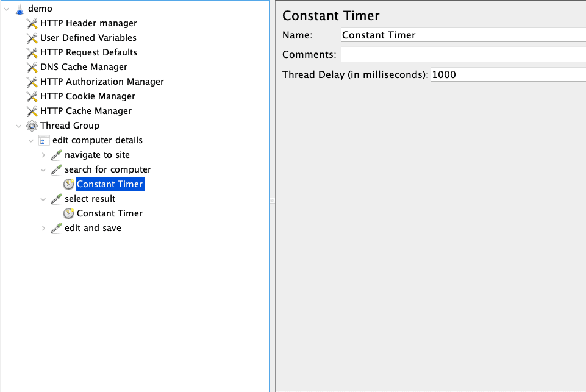The height and width of the screenshot is (392, 586).
Task: Collapse the demo test plan node
Action: click(x=7, y=9)
